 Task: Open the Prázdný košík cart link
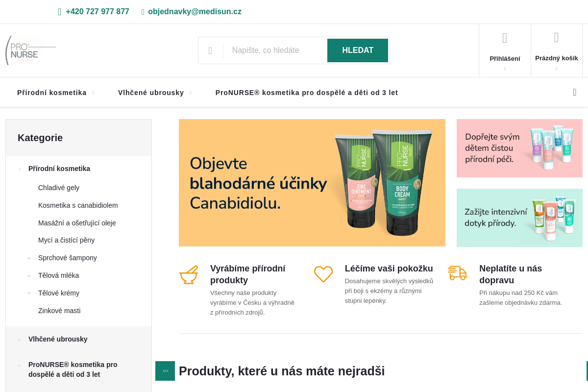click(x=557, y=58)
